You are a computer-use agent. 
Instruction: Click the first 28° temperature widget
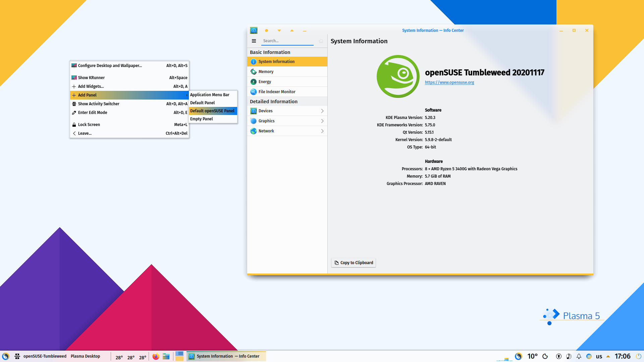coord(119,358)
